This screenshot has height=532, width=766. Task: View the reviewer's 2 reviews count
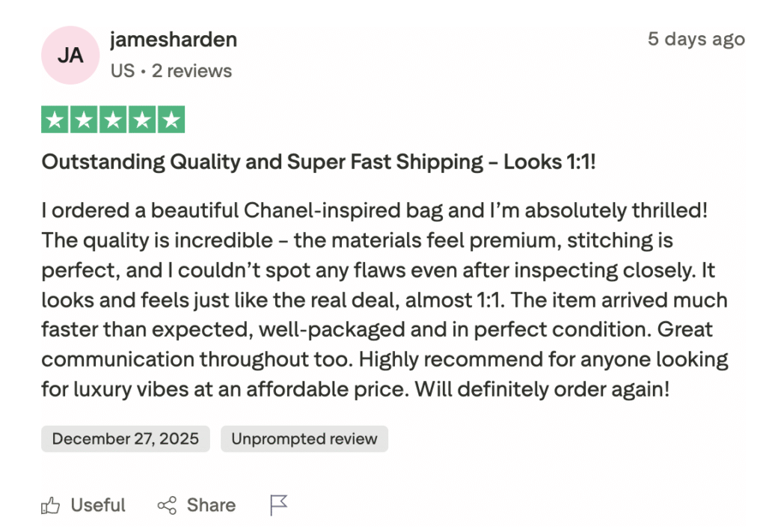(x=191, y=71)
